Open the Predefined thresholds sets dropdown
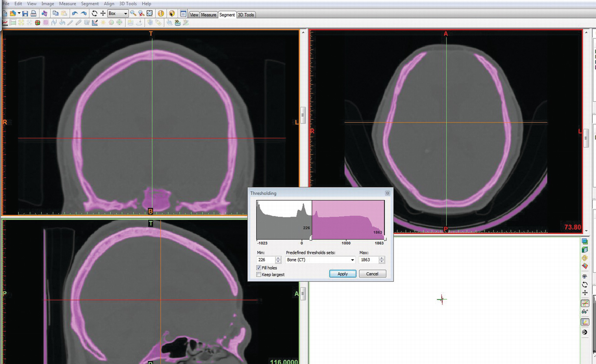Screen dimensions: 596x364 tap(352, 260)
